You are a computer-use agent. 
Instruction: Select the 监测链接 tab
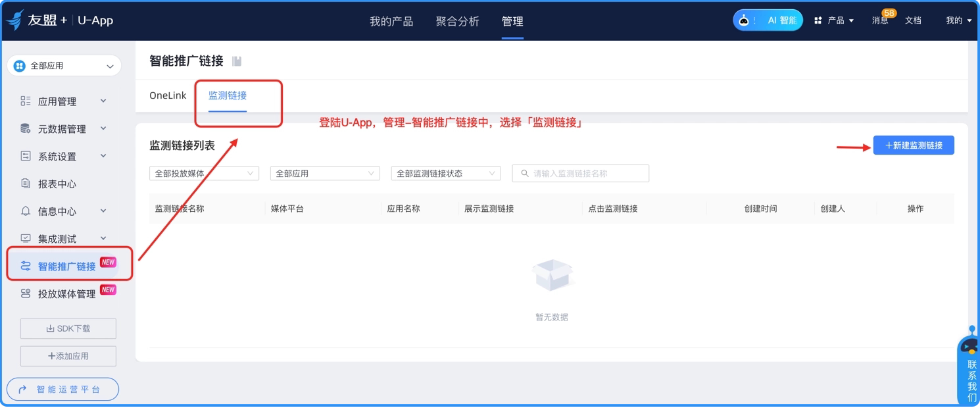pyautogui.click(x=228, y=95)
